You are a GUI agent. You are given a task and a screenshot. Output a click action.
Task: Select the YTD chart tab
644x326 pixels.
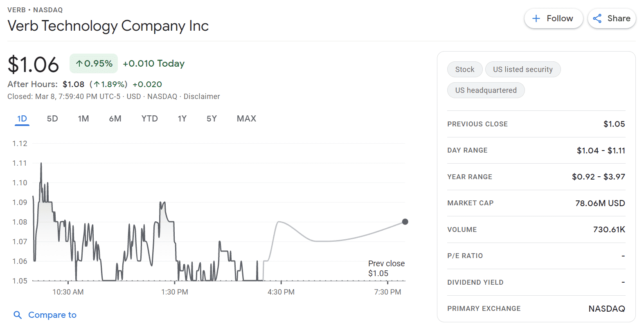[149, 119]
